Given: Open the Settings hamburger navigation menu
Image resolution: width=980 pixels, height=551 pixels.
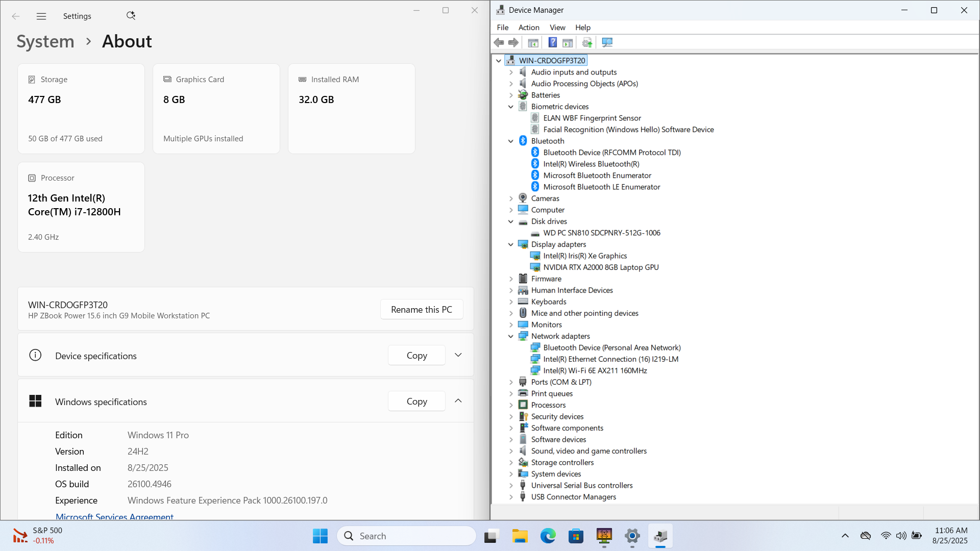Looking at the screenshot, I should (41, 16).
